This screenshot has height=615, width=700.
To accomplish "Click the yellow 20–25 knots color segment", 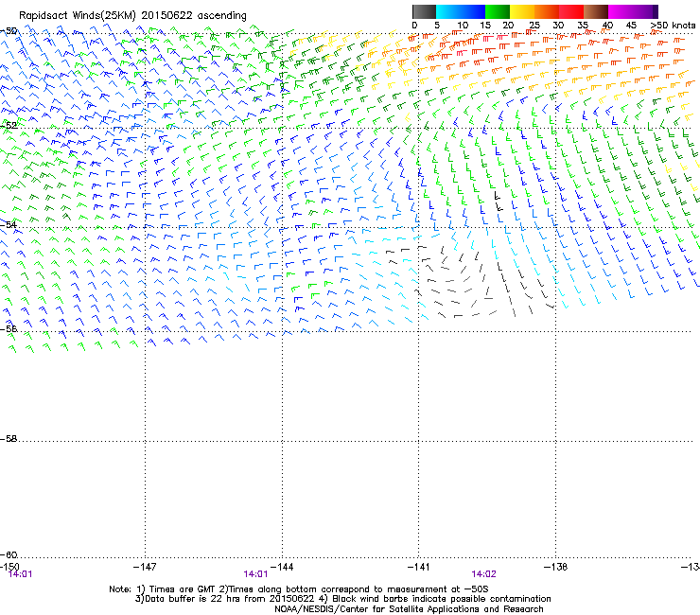I will (522, 11).
